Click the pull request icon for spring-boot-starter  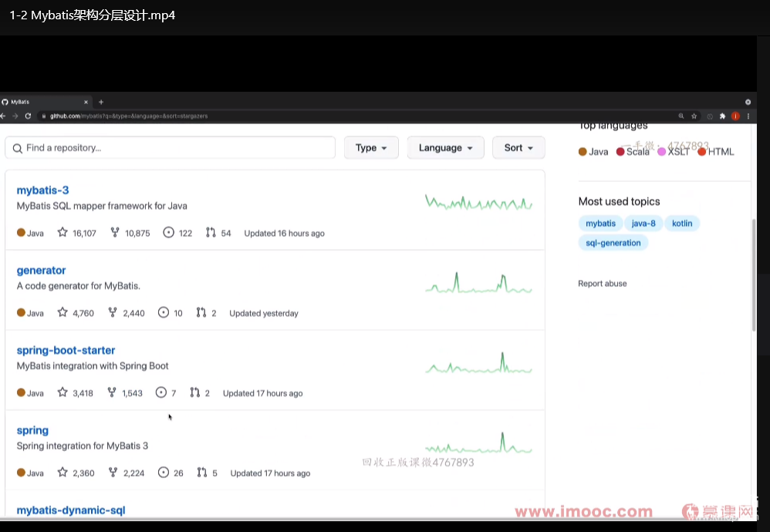click(x=195, y=392)
